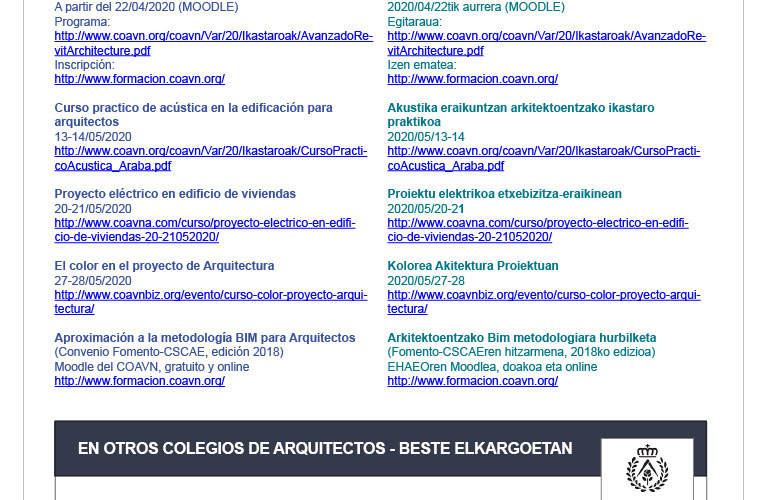
Task: Click heading 'Aproximación a la metodología BIM para Arquitectos'
Action: coord(205,337)
